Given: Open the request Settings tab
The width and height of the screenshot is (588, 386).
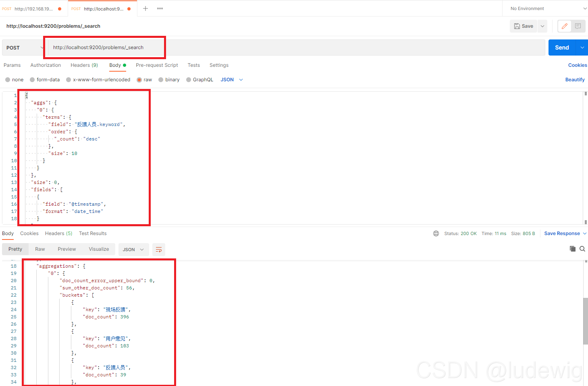Looking at the screenshot, I should (x=219, y=65).
